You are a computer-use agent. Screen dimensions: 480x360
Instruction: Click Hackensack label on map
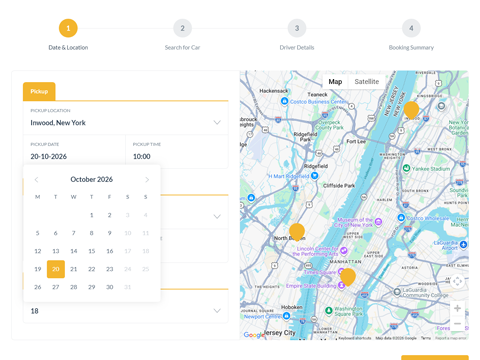[274, 91]
